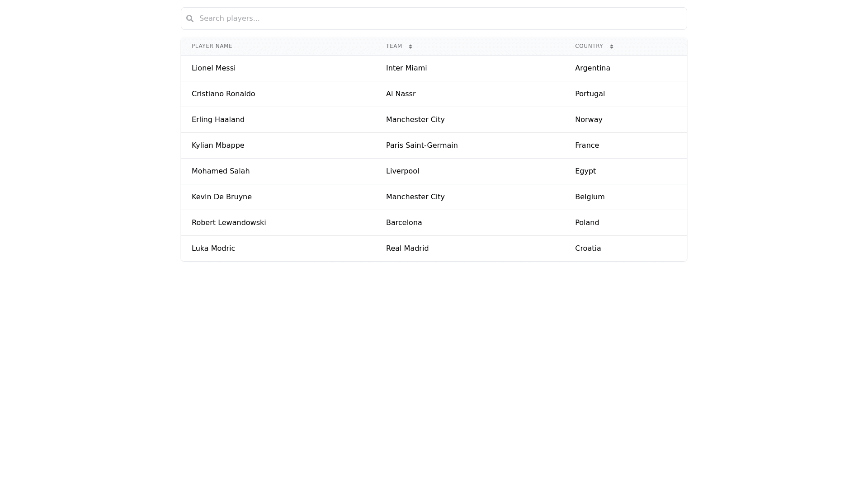Screen dimensions: 868x488
Task: Click the Paris Saint-Germain team cell
Action: 422,145
